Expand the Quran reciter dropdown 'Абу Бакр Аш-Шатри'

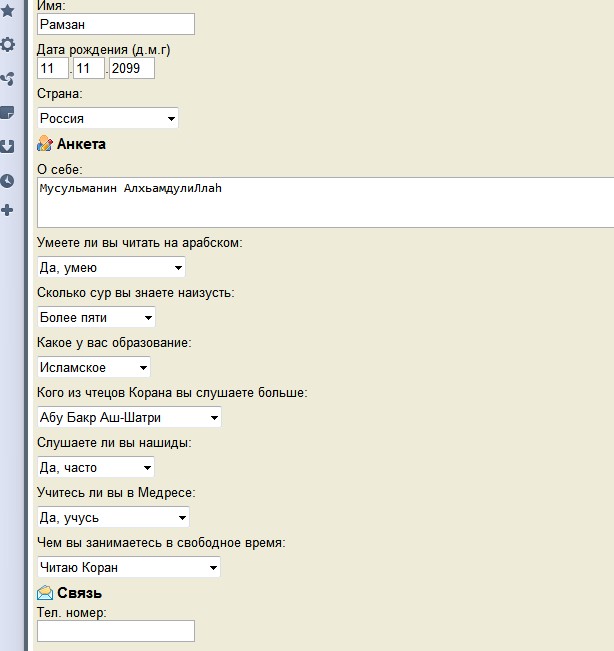[129, 417]
